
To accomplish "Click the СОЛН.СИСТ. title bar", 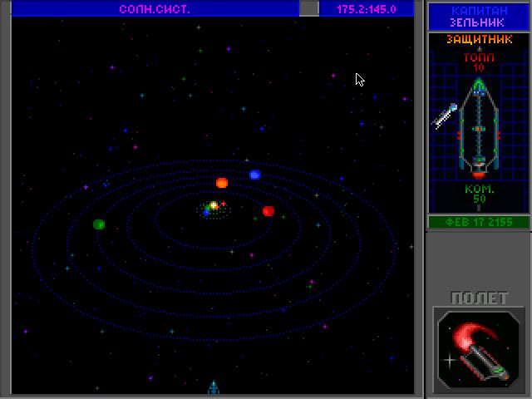I will [x=155, y=9].
